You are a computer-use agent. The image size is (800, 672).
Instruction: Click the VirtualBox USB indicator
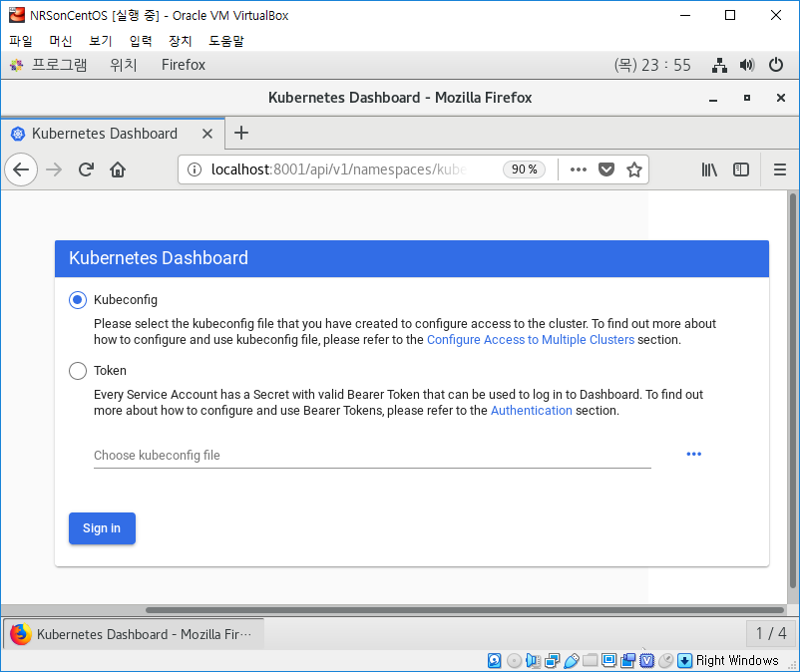coord(572,661)
